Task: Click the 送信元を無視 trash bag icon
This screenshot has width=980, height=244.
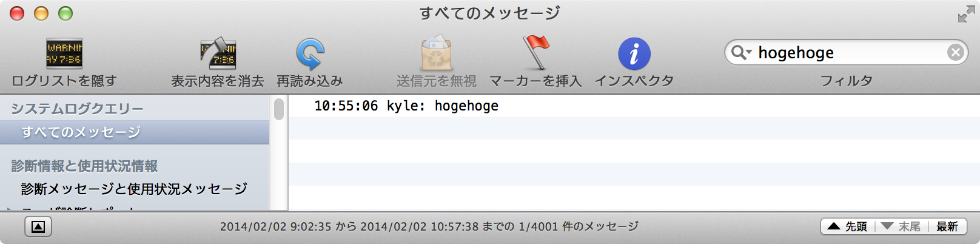Action: [436, 53]
